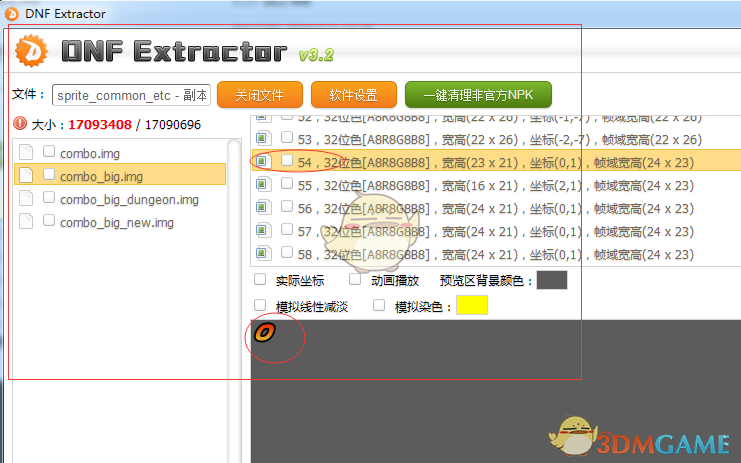Viewport: 741px width, 463px height.
Task: Click the 文件 path input field
Action: 131,95
